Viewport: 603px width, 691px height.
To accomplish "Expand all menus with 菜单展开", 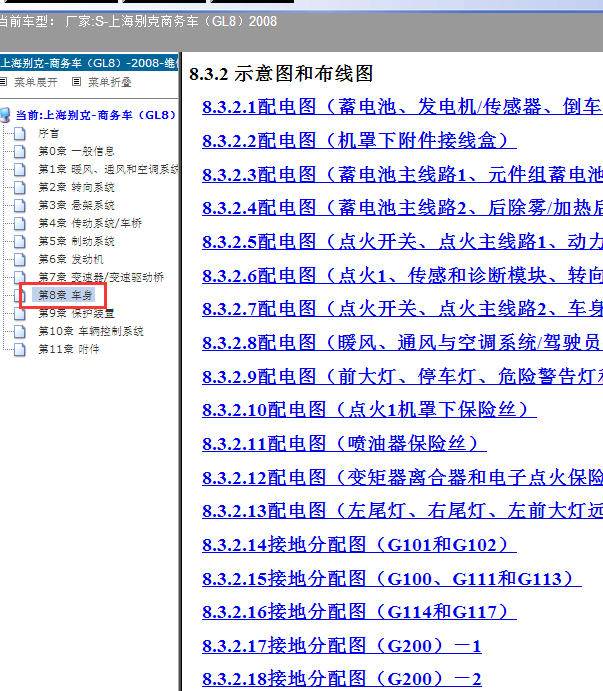I will coord(36,82).
